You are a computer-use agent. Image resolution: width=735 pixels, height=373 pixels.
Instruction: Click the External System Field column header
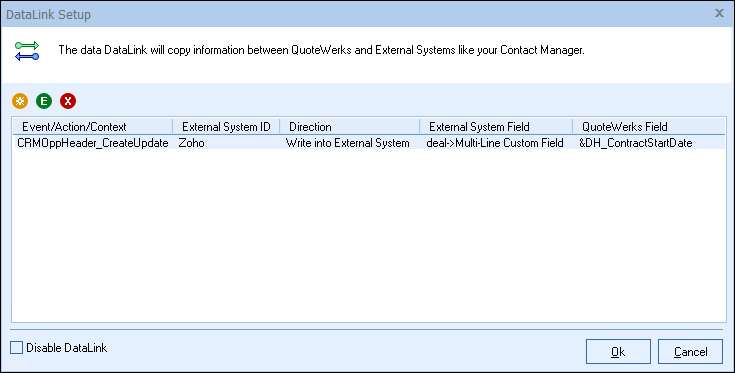pos(496,127)
